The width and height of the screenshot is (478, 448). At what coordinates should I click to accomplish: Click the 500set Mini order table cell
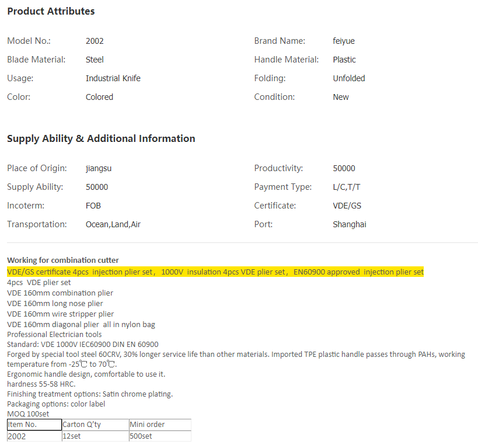click(x=159, y=436)
